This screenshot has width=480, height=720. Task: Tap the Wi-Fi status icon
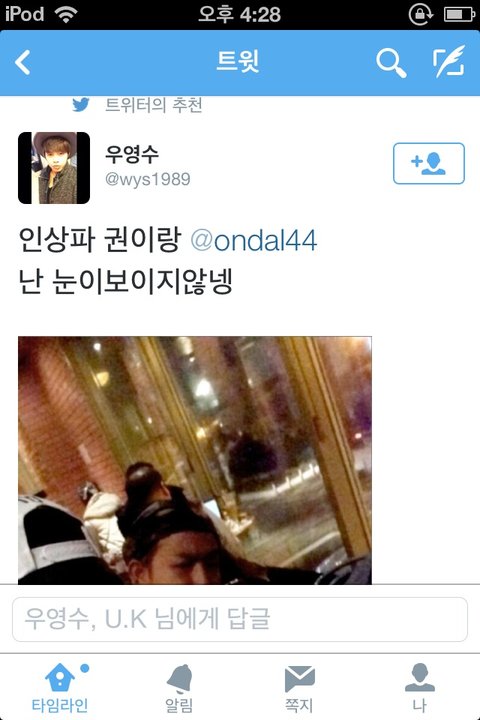coord(66,14)
